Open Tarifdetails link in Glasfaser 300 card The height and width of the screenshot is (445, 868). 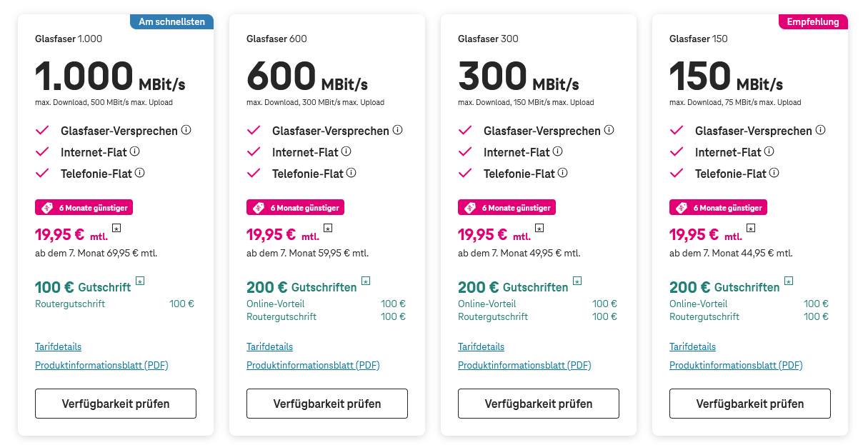(481, 346)
